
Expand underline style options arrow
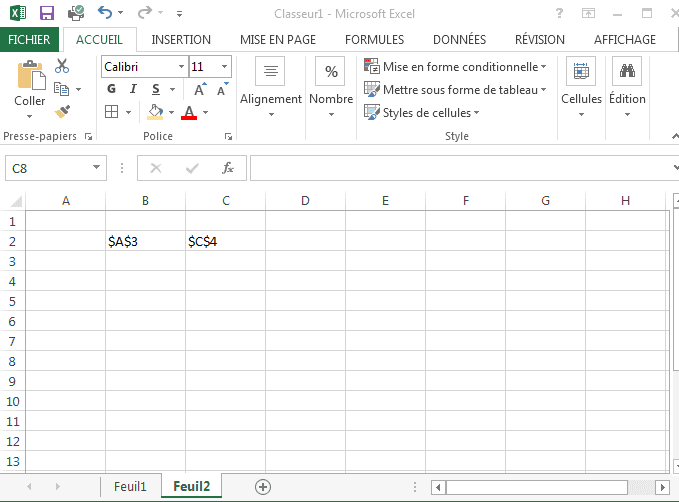point(172,90)
